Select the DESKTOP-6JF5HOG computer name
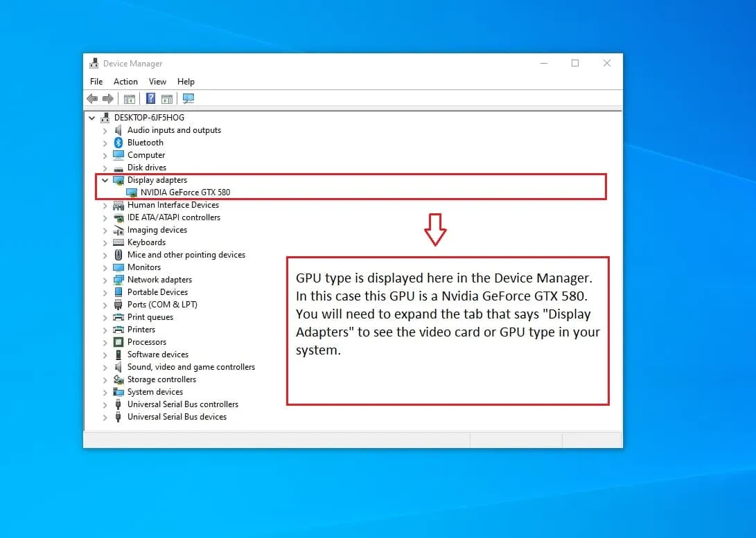Viewport: 756px width, 538px height. pos(150,118)
